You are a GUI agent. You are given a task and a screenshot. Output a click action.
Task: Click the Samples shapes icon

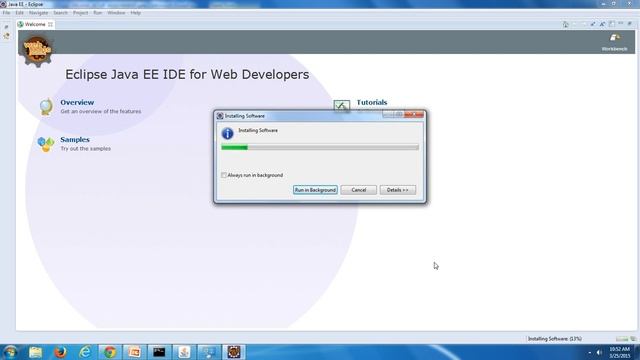tap(46, 144)
